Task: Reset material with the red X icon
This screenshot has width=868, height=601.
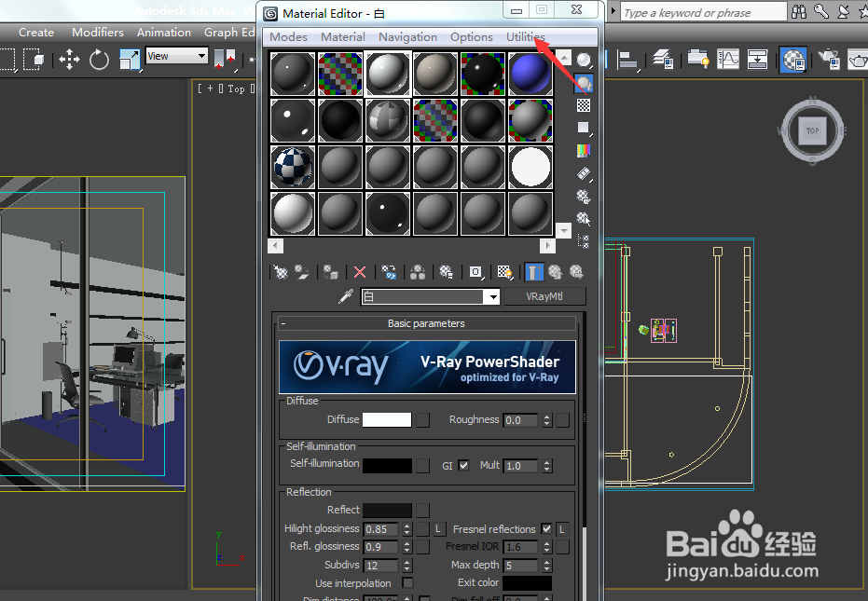Action: [x=360, y=272]
